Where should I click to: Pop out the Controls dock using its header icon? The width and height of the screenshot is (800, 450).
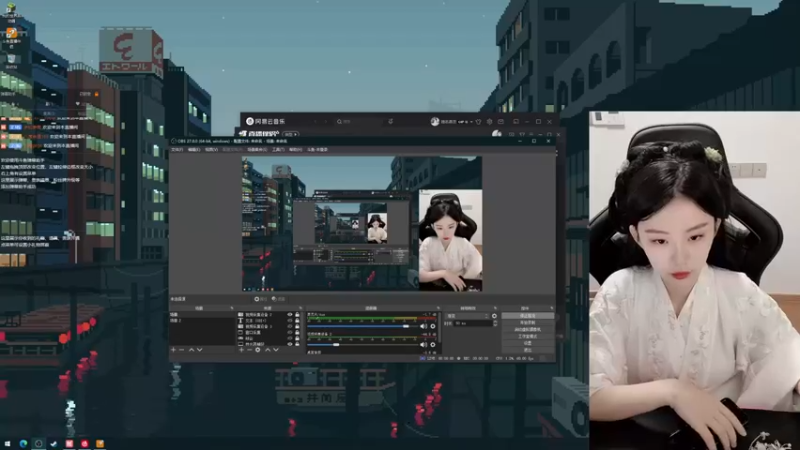click(552, 308)
